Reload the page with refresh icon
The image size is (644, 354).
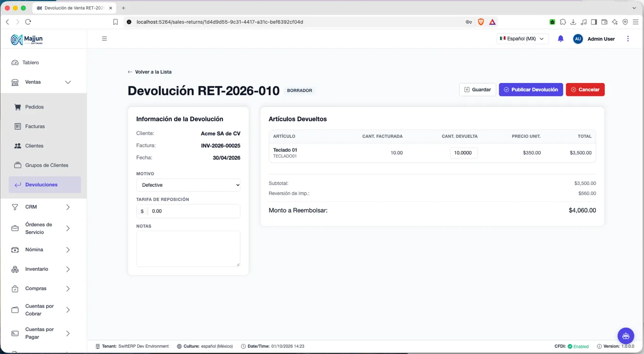(28, 22)
